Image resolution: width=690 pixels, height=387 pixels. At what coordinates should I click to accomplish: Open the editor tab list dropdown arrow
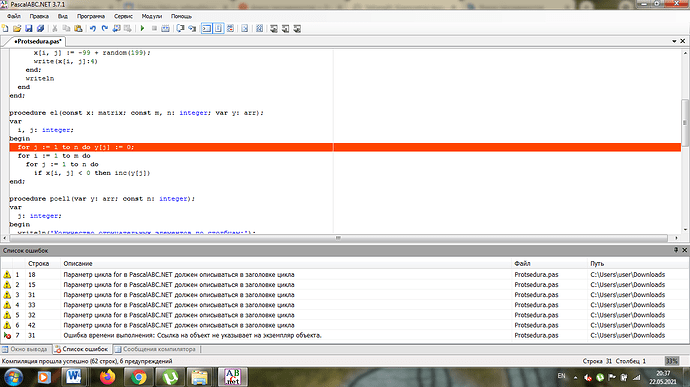point(674,41)
